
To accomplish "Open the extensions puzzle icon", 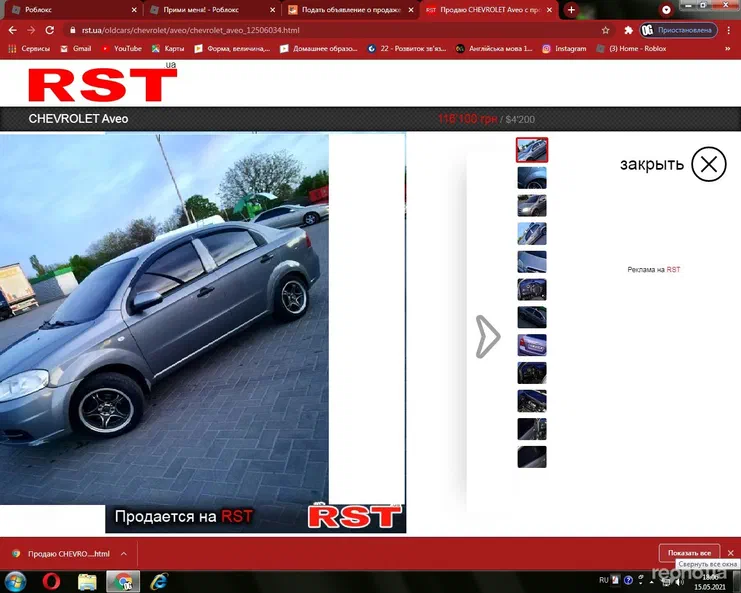I will [628, 30].
